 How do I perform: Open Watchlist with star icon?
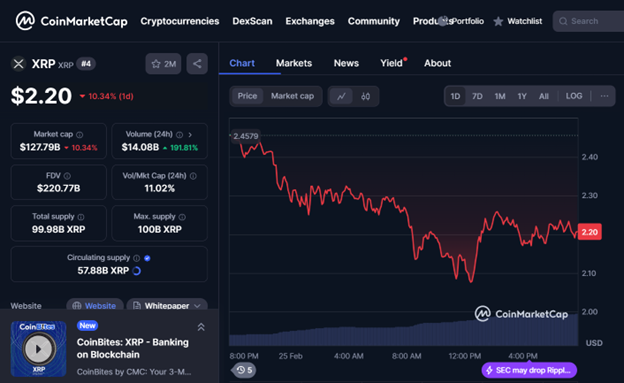(518, 21)
